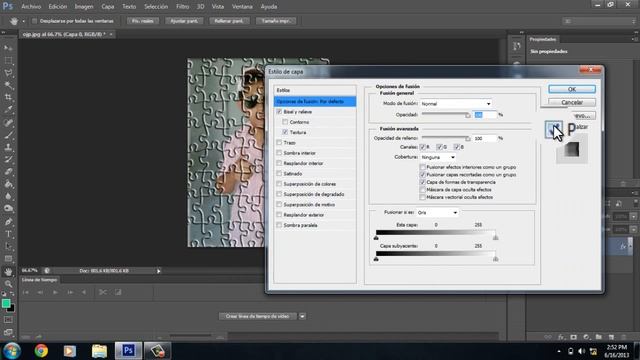Select the Rectangular Marquee tool
Image resolution: width=640 pixels, height=360 pixels.
point(8,60)
